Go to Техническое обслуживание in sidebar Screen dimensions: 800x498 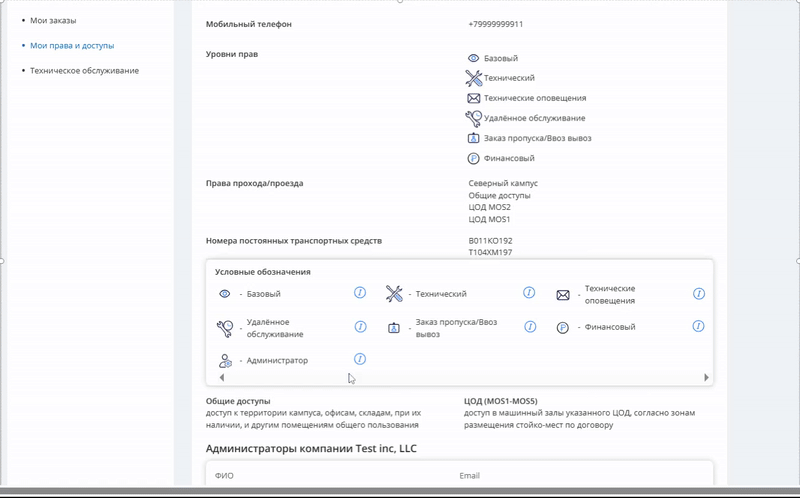click(84, 71)
